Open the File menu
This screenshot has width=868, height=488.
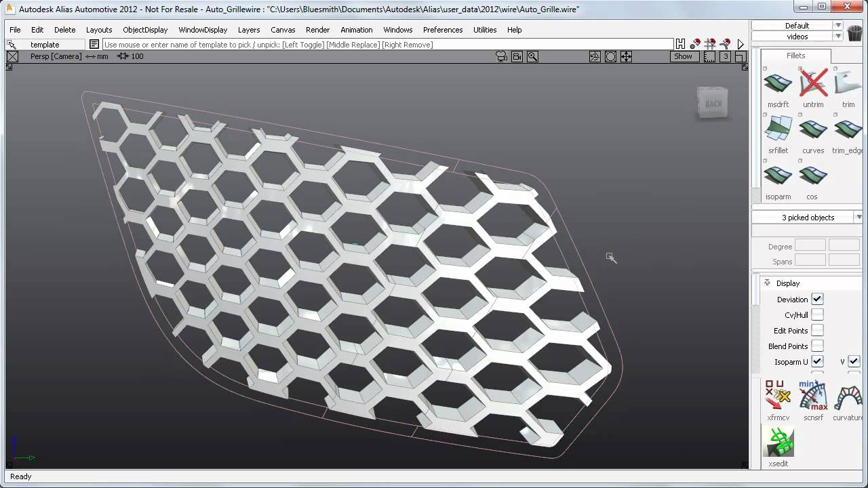(15, 30)
